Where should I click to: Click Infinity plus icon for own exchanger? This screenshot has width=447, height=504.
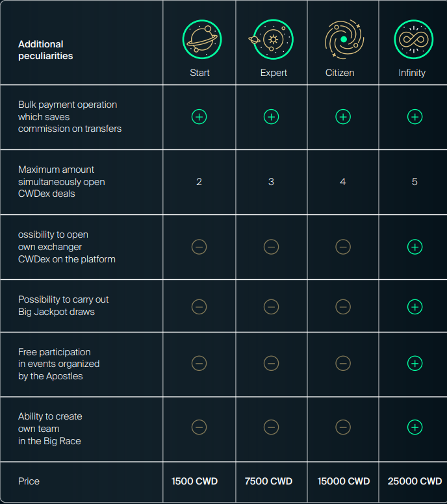(x=415, y=247)
